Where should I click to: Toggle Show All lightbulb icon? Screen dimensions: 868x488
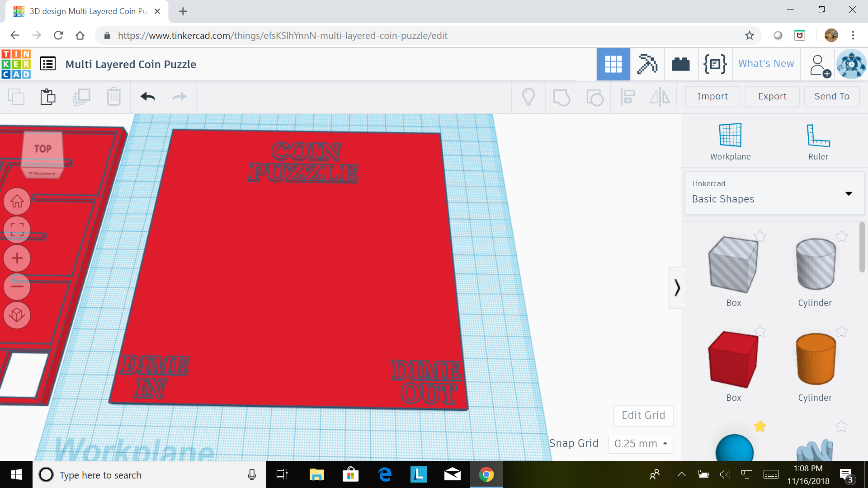[x=528, y=97]
